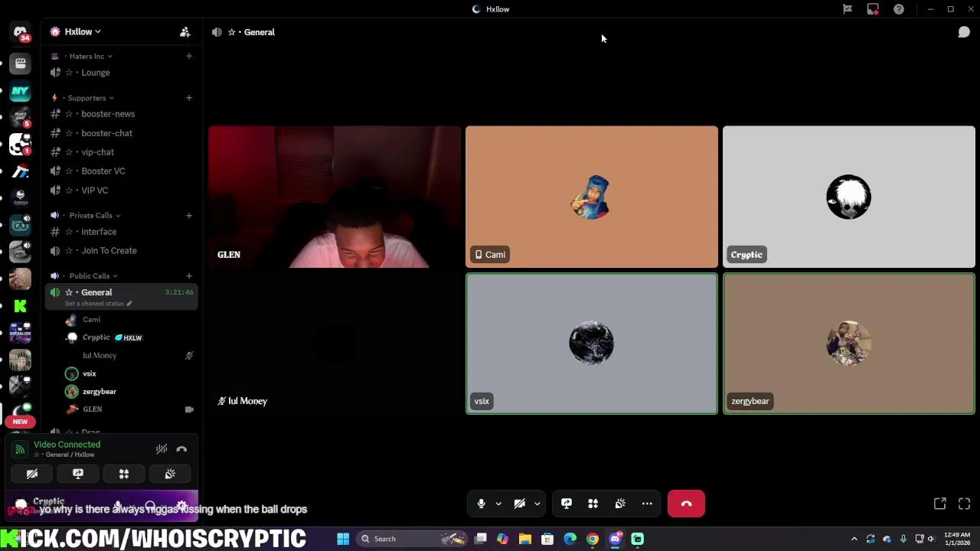
Task: Create channel in Haters Inc category
Action: 189,56
